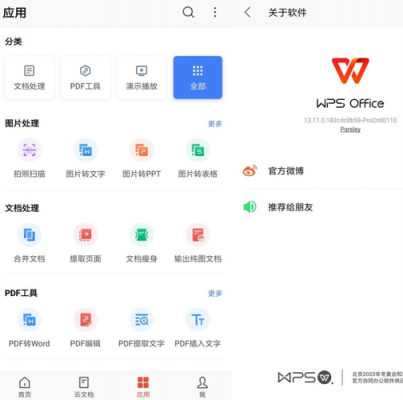This screenshot has width=403, height=400.
Task: Open search in the 应用 header
Action: 188,13
